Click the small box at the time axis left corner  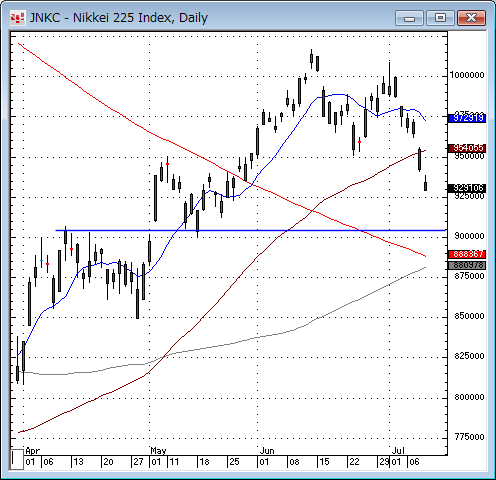[17, 459]
